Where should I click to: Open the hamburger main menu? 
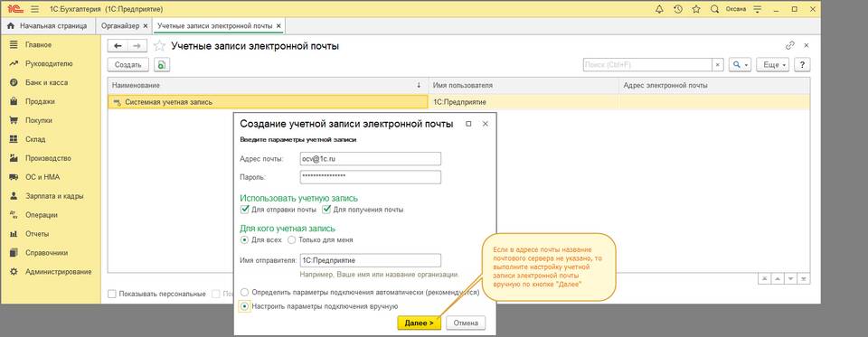point(35,9)
